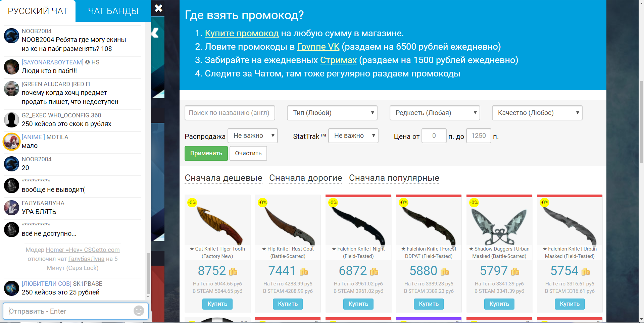Open the StatTrak dropdown

[x=353, y=136]
